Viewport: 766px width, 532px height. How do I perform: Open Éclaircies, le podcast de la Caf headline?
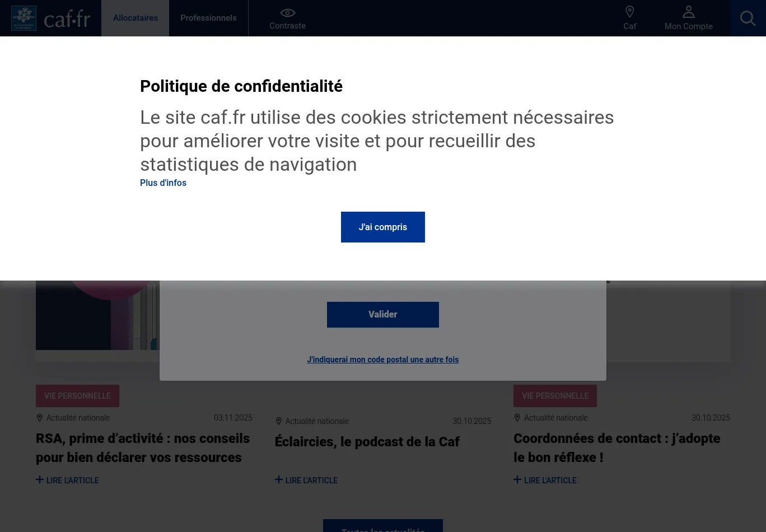click(367, 442)
